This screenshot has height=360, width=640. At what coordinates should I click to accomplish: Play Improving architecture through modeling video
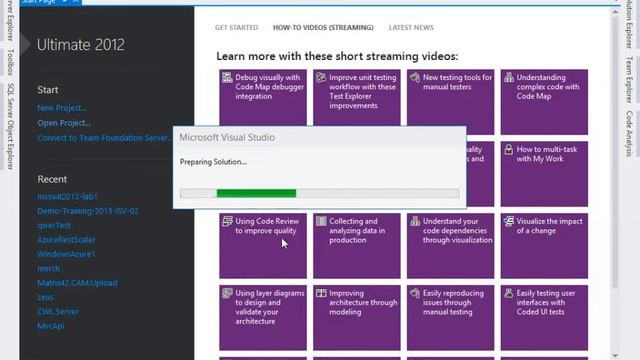pos(357,318)
